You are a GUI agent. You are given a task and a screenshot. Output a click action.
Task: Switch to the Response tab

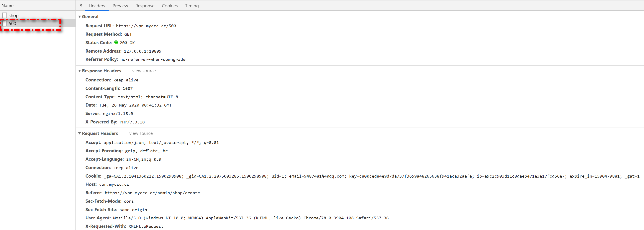coord(145,6)
